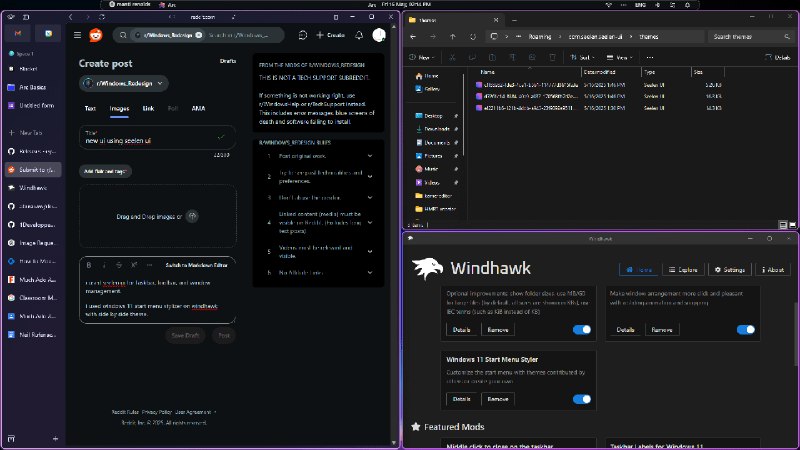The width and height of the screenshot is (800, 450).
Task: Click New Tab in Arc sidebar
Action: (x=31, y=133)
